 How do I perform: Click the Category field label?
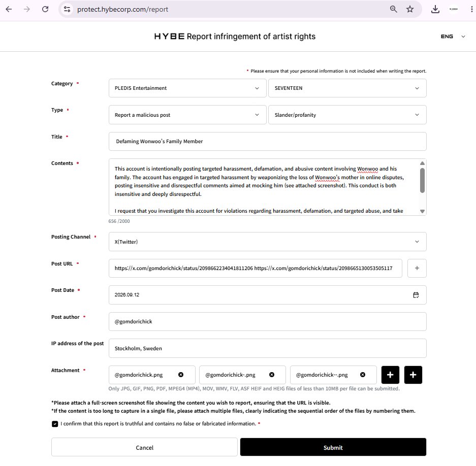(x=62, y=83)
